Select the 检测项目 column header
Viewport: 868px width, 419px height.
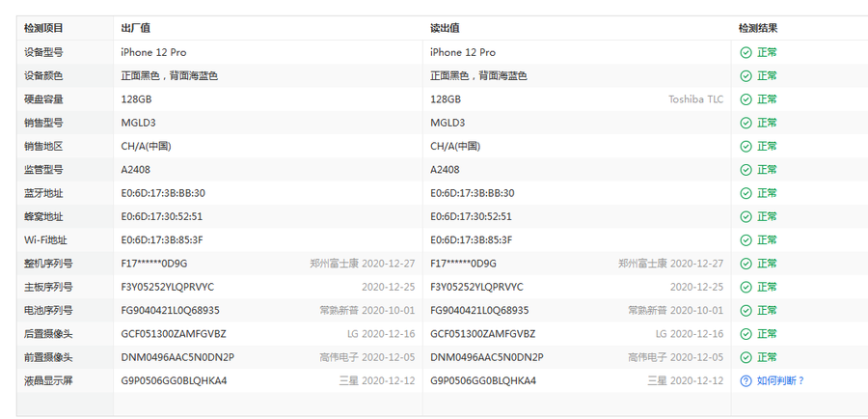click(x=43, y=28)
